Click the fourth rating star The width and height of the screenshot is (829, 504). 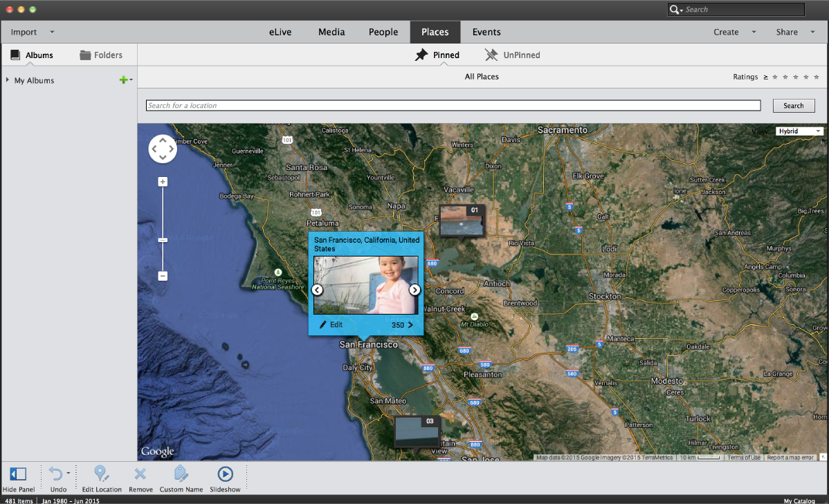(x=805, y=77)
